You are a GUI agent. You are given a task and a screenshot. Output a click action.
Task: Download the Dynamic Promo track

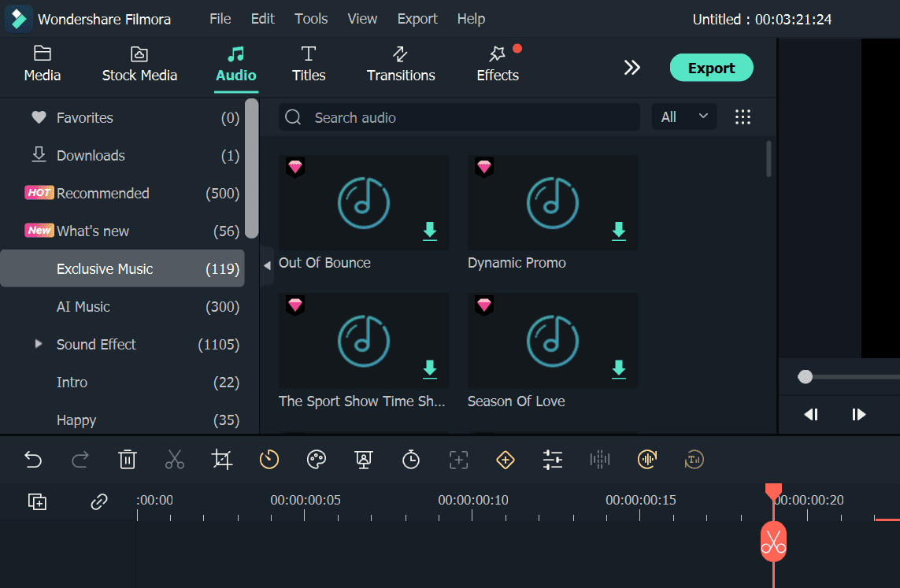tap(619, 231)
